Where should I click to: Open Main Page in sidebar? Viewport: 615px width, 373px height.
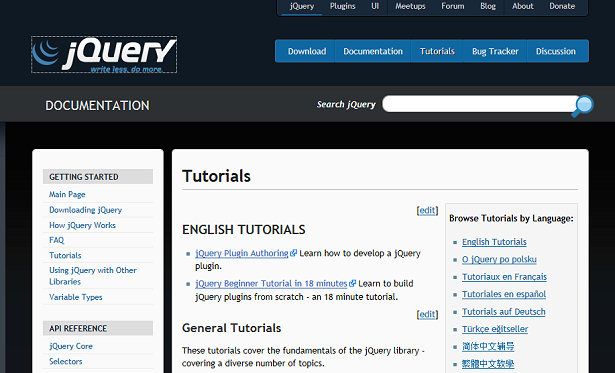coord(67,195)
